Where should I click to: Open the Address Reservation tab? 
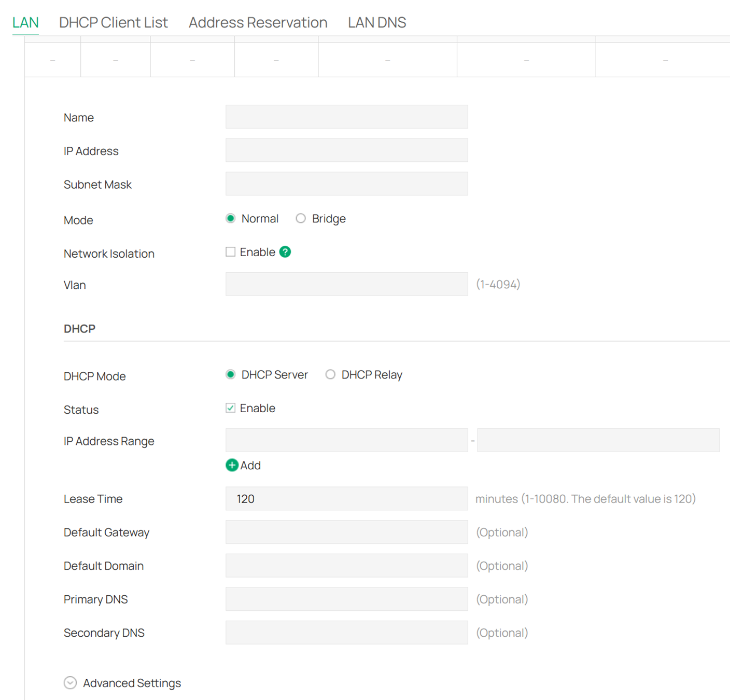[258, 22]
